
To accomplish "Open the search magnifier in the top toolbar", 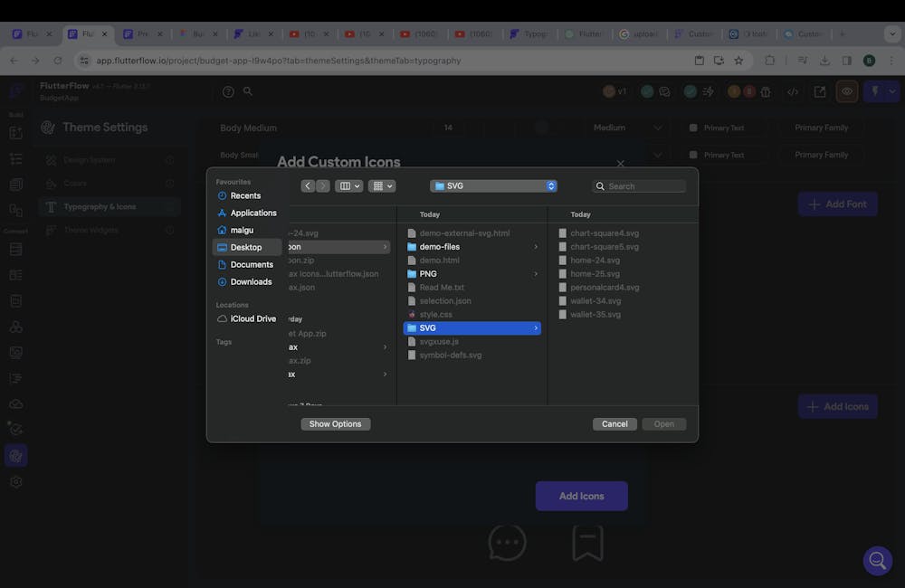I will tap(248, 90).
